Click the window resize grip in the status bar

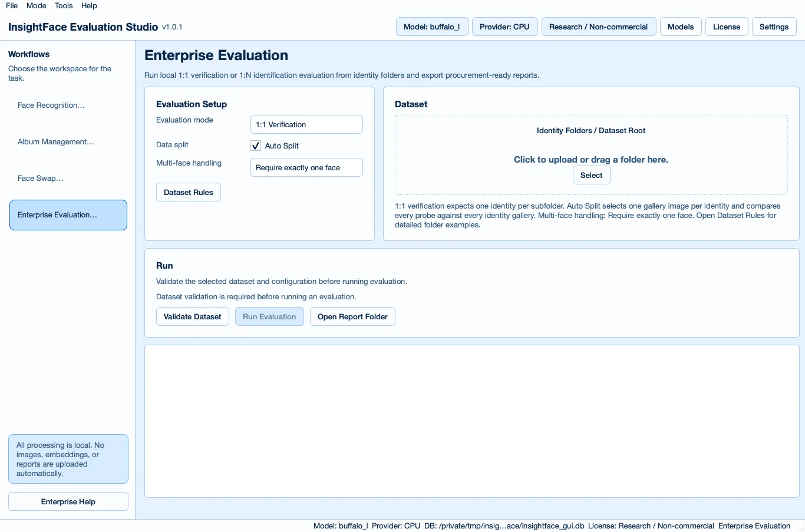point(800,527)
